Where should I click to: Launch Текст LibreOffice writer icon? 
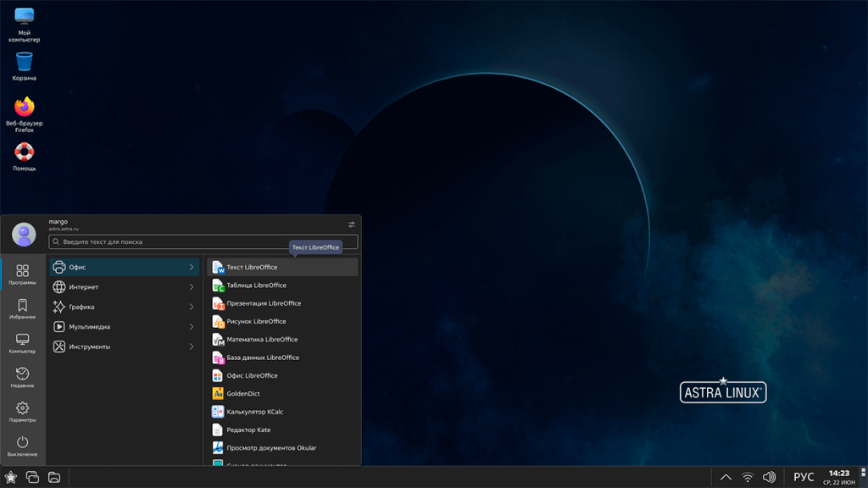[218, 267]
